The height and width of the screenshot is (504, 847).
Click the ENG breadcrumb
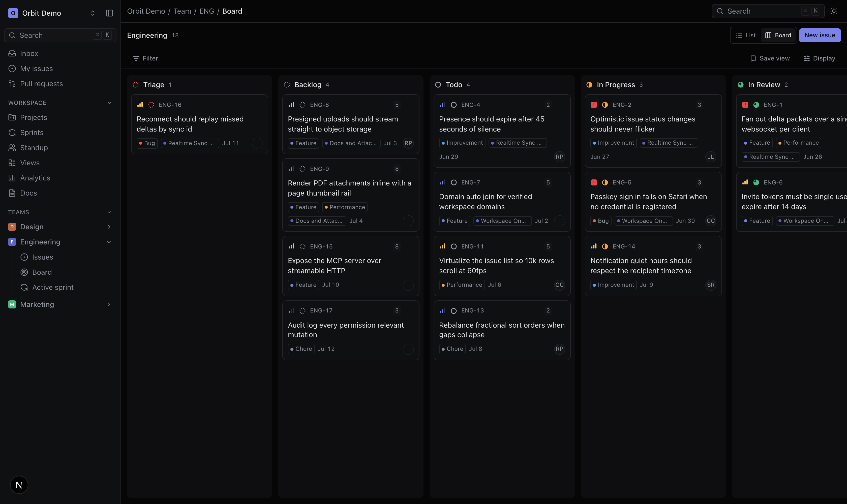[x=206, y=11]
